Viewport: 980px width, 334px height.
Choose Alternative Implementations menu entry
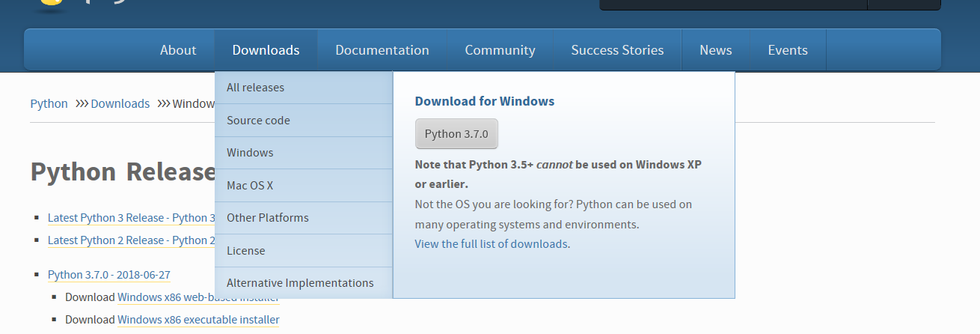click(300, 283)
